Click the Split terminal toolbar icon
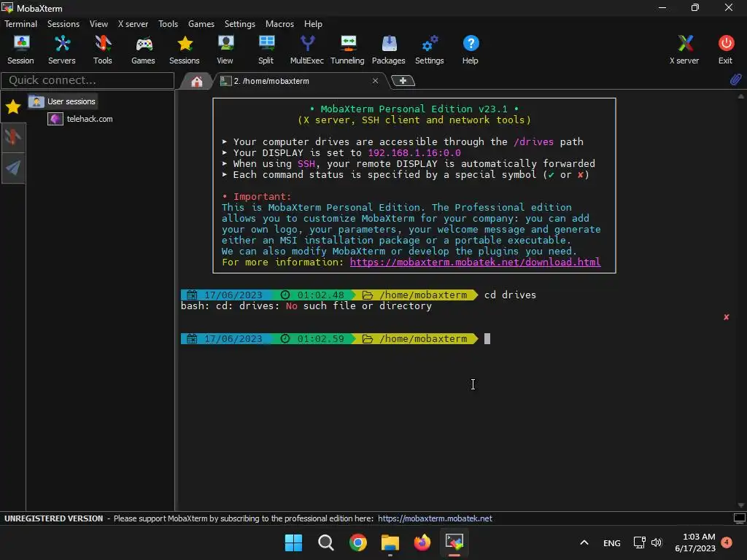This screenshot has height=560, width=747. point(266,50)
